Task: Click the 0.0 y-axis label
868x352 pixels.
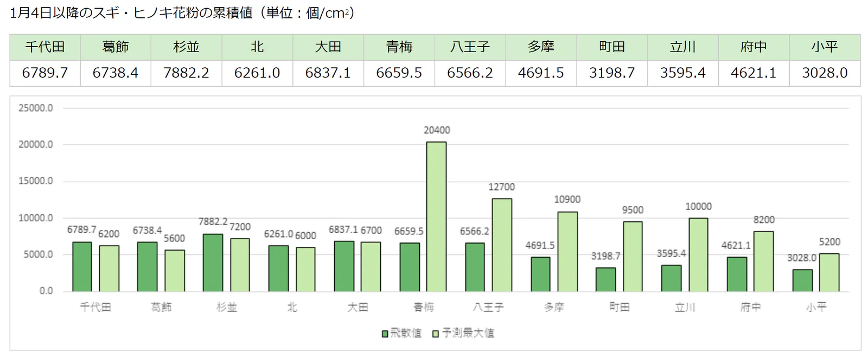Action: 46,291
